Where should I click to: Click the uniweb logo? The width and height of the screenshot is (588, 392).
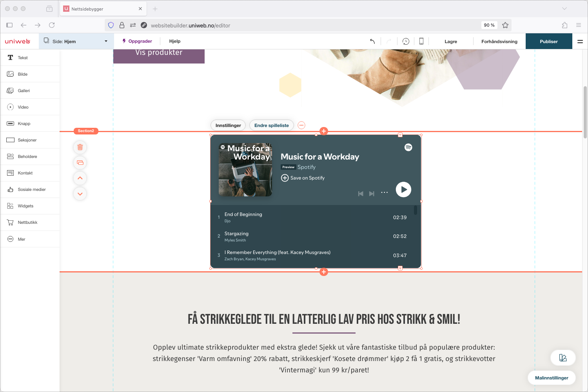coord(18,41)
